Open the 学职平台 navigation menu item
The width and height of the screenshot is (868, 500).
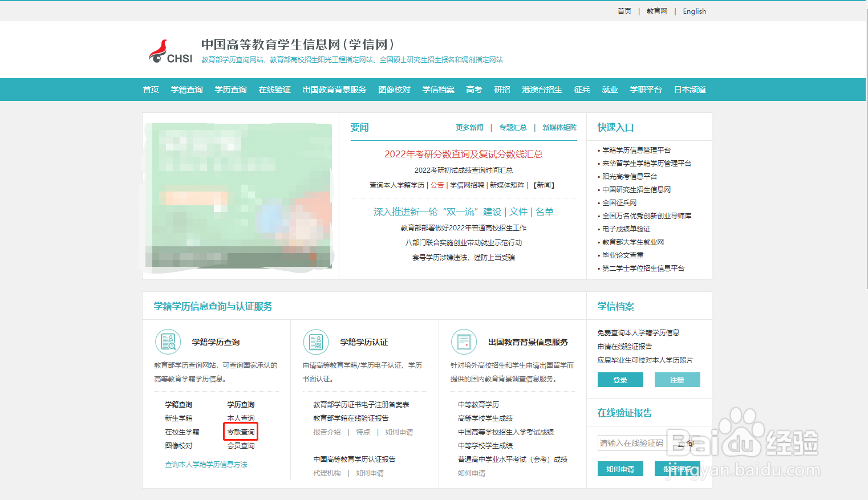click(x=646, y=90)
